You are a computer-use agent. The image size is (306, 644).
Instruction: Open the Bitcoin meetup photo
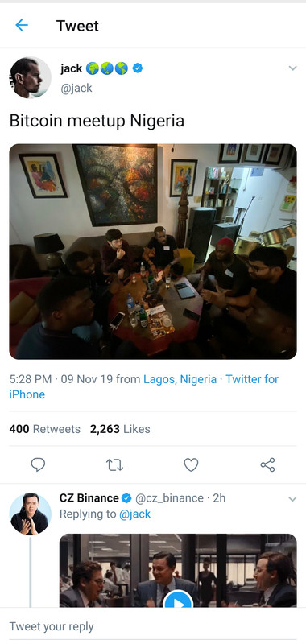tap(153, 251)
